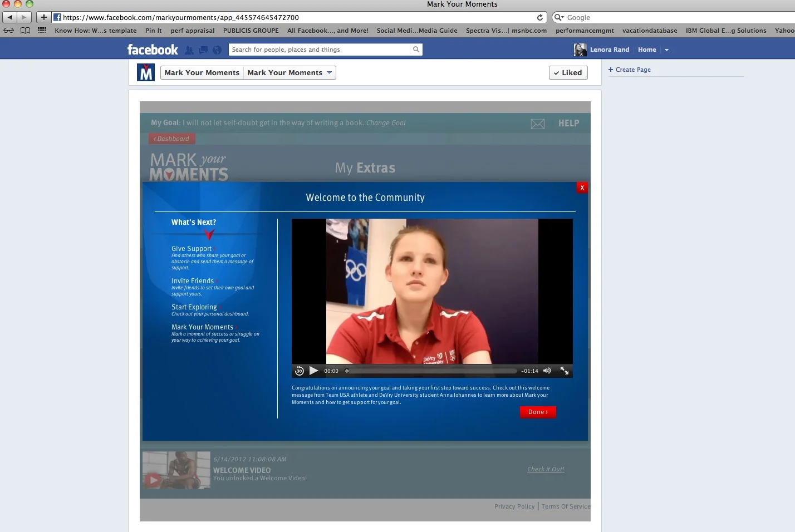The width and height of the screenshot is (795, 532).
Task: Open Terms Of Service link
Action: pos(566,506)
